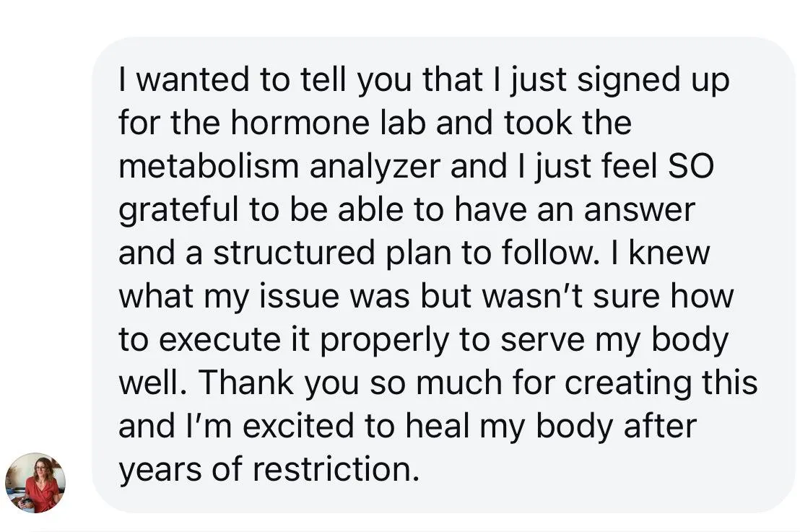Click the word "issue" in message
800x532 pixels.
pos(300,297)
